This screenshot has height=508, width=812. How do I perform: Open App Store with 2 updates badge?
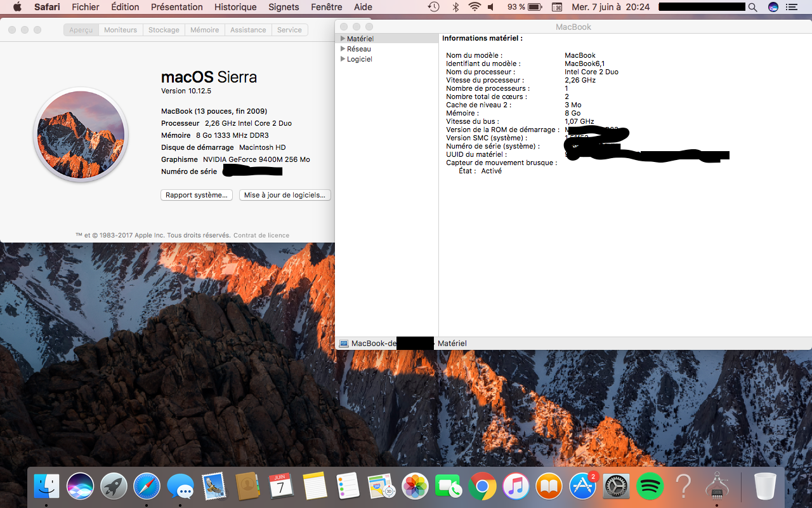583,487
